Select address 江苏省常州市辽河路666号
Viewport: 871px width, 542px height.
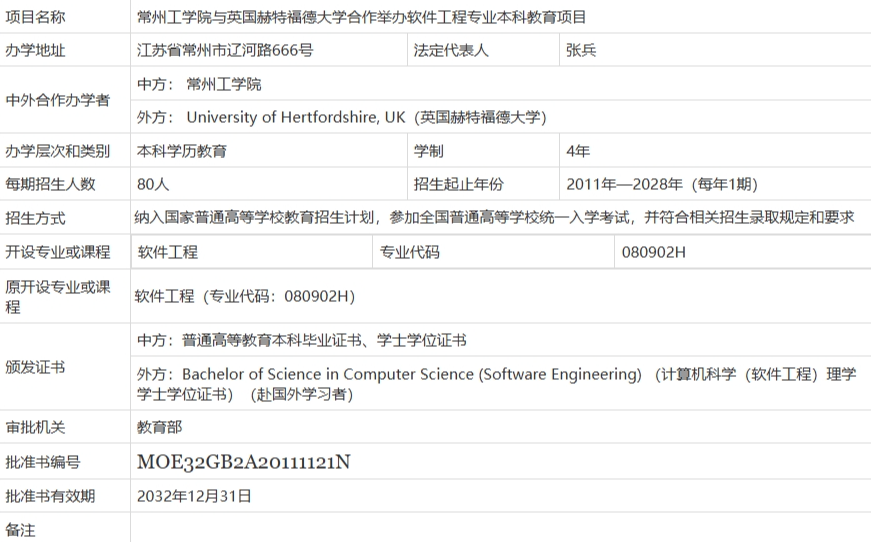(225, 51)
